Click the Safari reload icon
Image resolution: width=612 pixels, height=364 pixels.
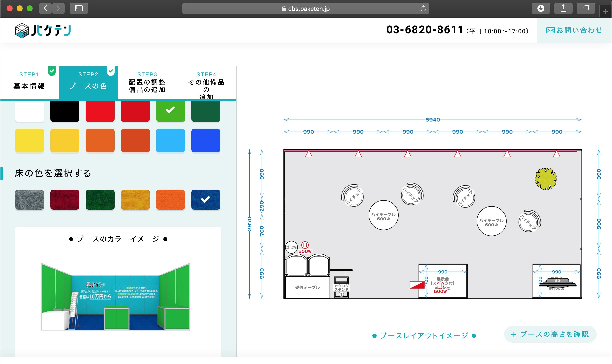423,9
